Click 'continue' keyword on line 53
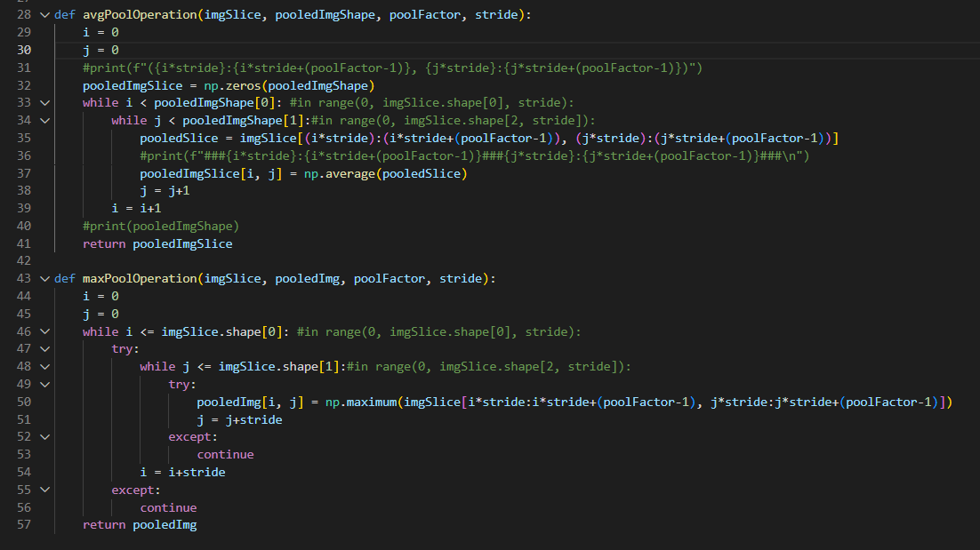The image size is (980, 550). 226,455
